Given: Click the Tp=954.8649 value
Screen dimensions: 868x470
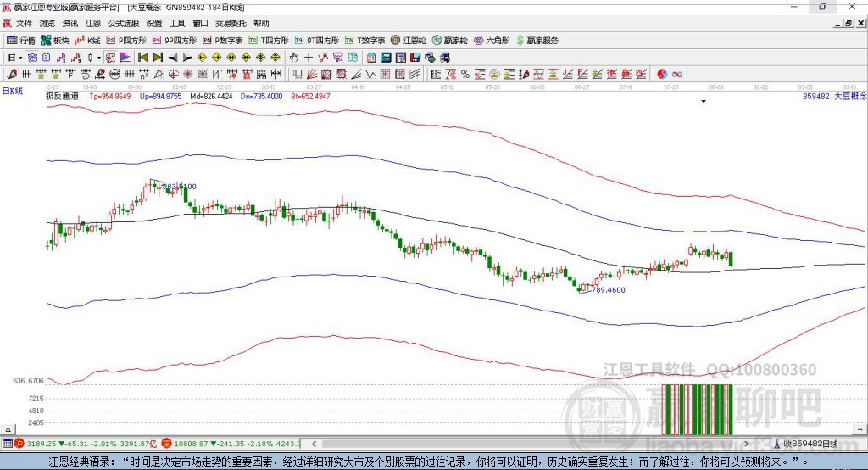Looking at the screenshot, I should click(x=110, y=97).
